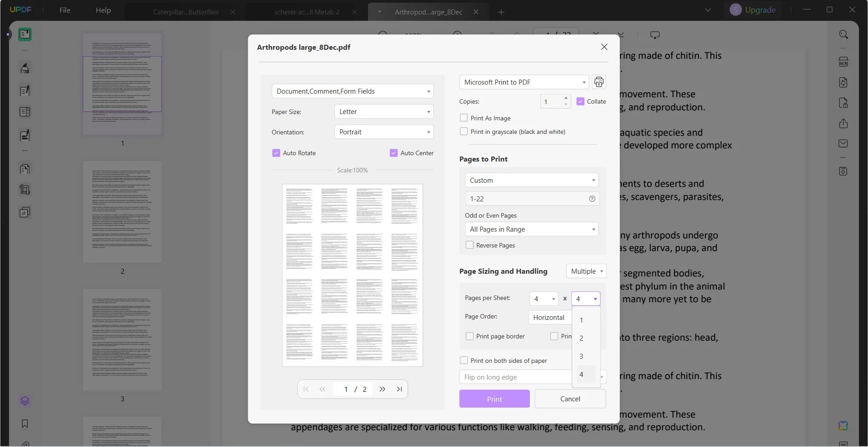Open the Odd or Even Pages dropdown
Image resolution: width=868 pixels, height=447 pixels.
[532, 229]
